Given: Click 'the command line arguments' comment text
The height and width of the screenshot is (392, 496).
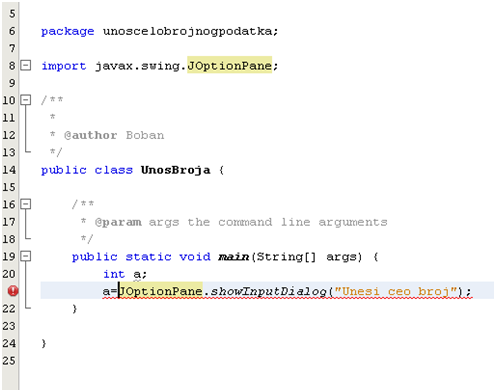Looking at the screenshot, I should [x=287, y=222].
